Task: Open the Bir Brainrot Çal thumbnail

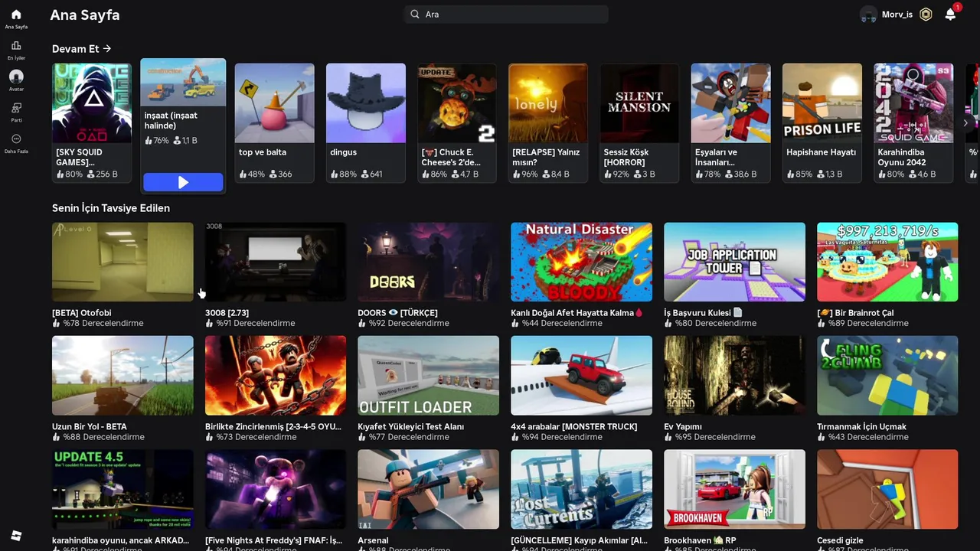Action: pos(887,262)
